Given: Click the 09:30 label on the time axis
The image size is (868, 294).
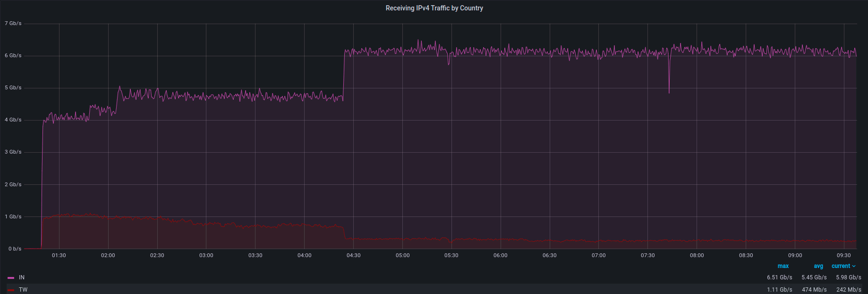Looking at the screenshot, I should tap(843, 255).
